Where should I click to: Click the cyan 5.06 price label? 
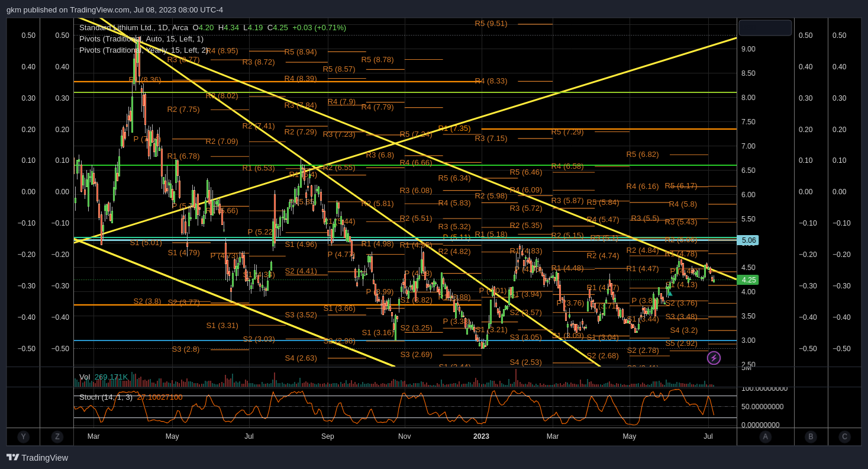click(x=748, y=240)
